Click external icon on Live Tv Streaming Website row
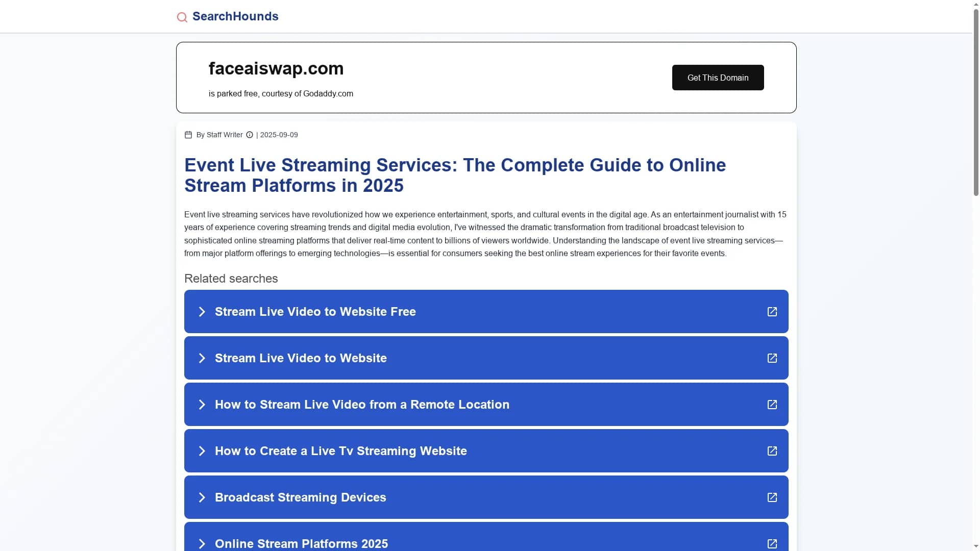Image resolution: width=980 pixels, height=551 pixels. [772, 451]
